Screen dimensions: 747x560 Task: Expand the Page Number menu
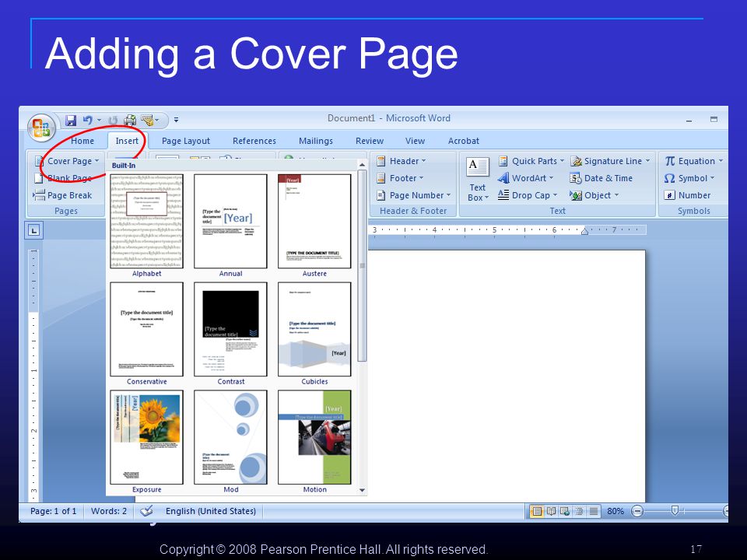[413, 195]
